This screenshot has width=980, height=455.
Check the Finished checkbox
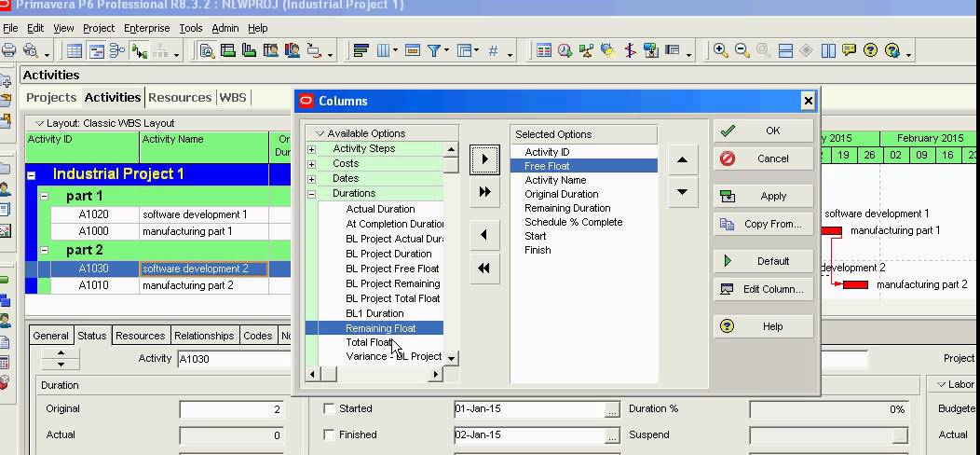(x=329, y=434)
